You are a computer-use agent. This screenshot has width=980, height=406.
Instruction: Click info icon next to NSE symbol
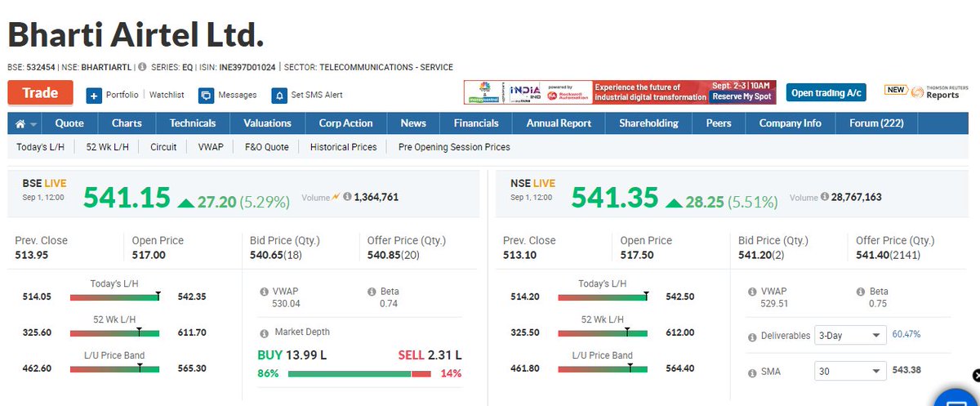(142, 67)
